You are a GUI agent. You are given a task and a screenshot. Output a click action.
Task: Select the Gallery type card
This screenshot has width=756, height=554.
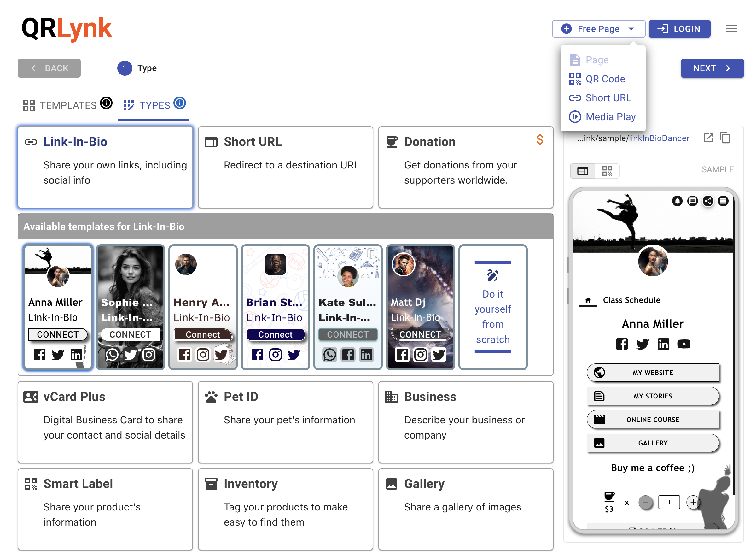pyautogui.click(x=465, y=509)
